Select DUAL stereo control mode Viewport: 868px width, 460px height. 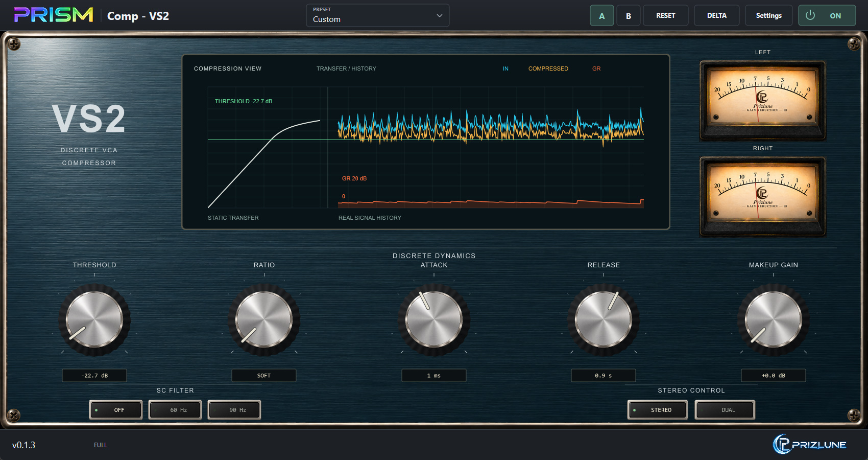(725, 410)
